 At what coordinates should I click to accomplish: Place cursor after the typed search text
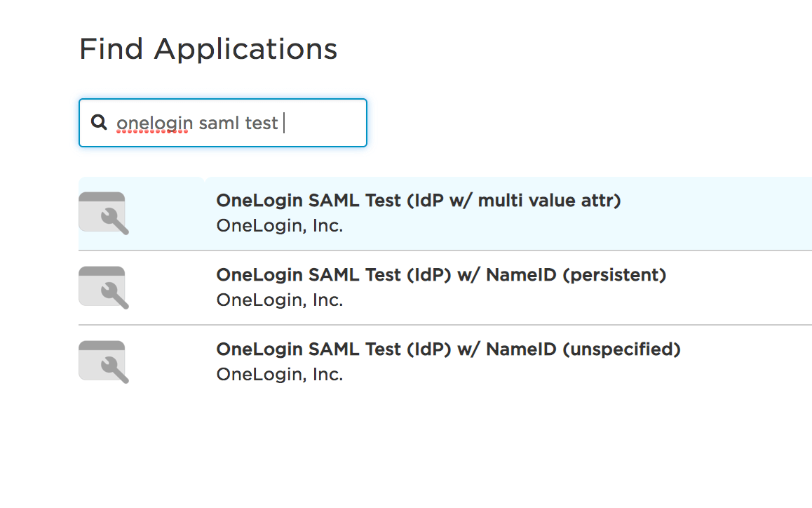pyautogui.click(x=282, y=122)
